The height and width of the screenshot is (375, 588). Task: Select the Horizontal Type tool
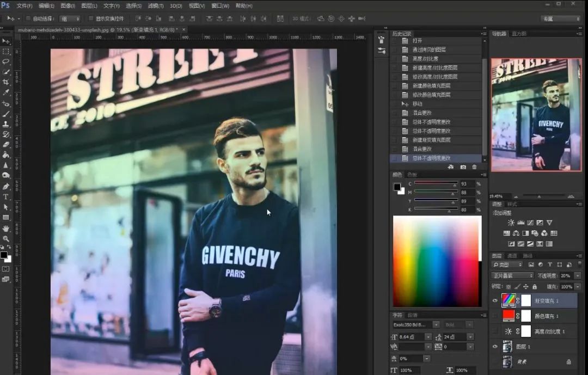pyautogui.click(x=6, y=196)
